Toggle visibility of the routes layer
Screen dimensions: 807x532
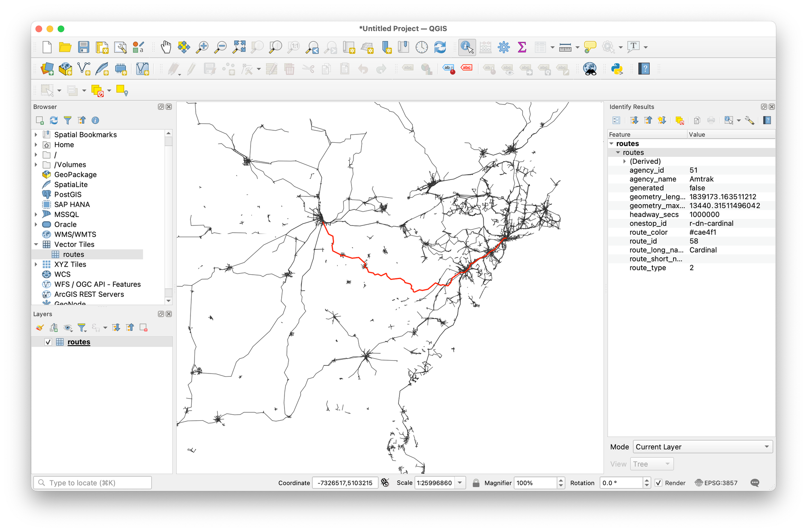point(48,342)
